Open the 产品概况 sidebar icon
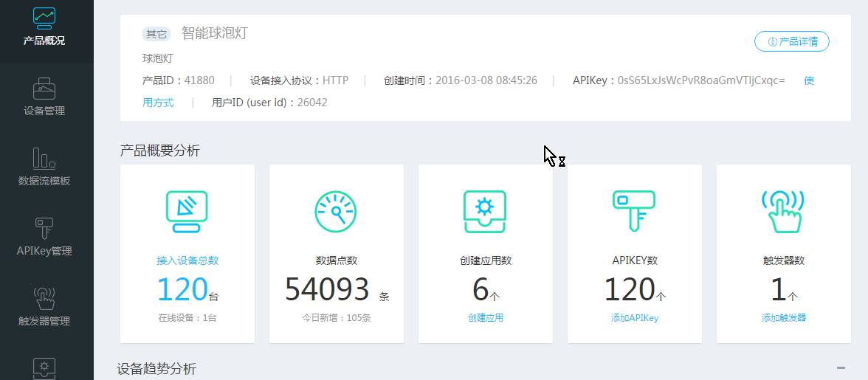The width and height of the screenshot is (868, 380). 44,18
